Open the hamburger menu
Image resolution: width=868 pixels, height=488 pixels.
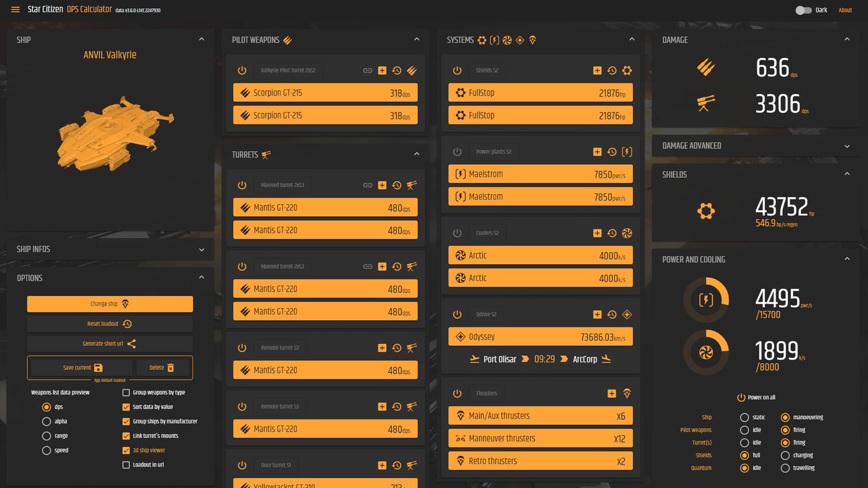pos(16,9)
